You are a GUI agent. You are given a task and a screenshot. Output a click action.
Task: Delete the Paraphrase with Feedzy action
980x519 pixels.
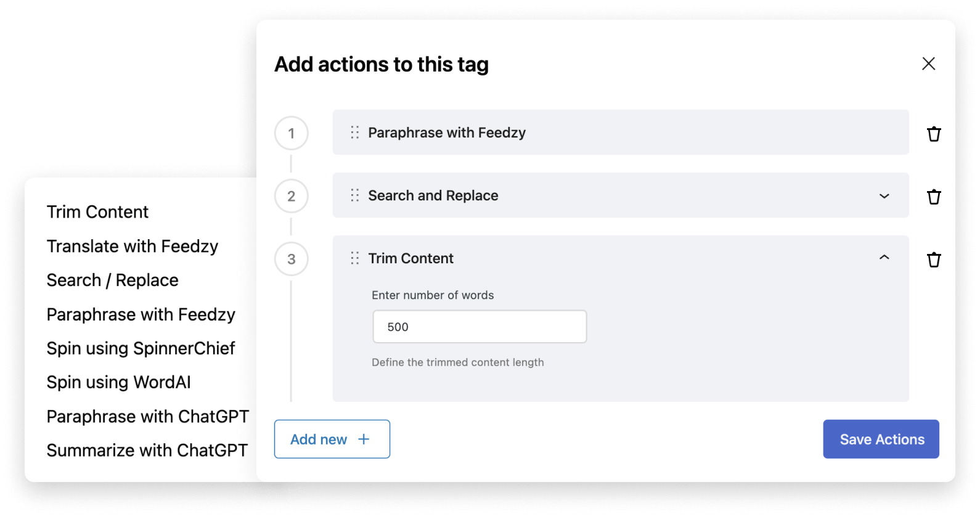934,133
